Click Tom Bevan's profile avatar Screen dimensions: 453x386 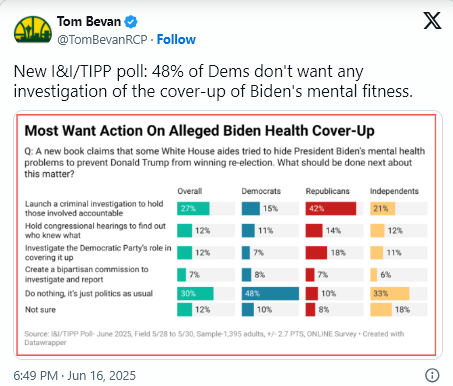33,30
